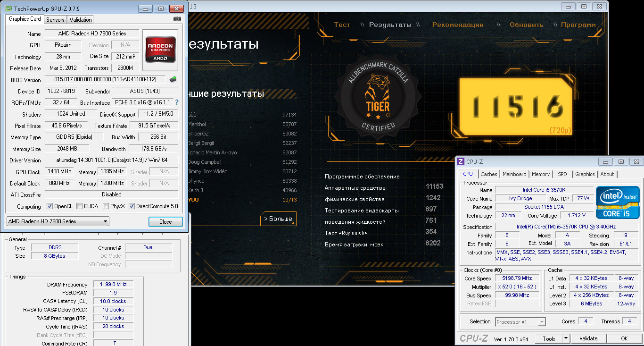The height and width of the screenshot is (346, 644).
Task: Click the Default Clock 860 MHz value
Action: click(59, 183)
